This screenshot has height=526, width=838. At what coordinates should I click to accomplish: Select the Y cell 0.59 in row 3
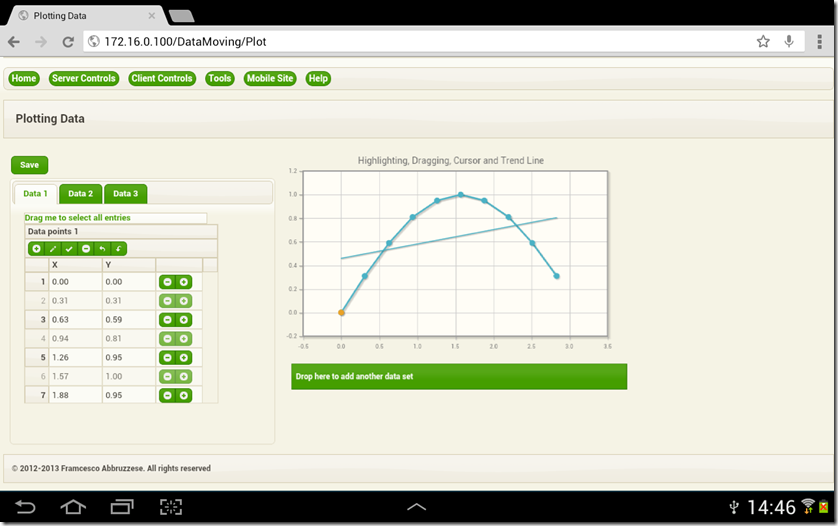point(129,320)
